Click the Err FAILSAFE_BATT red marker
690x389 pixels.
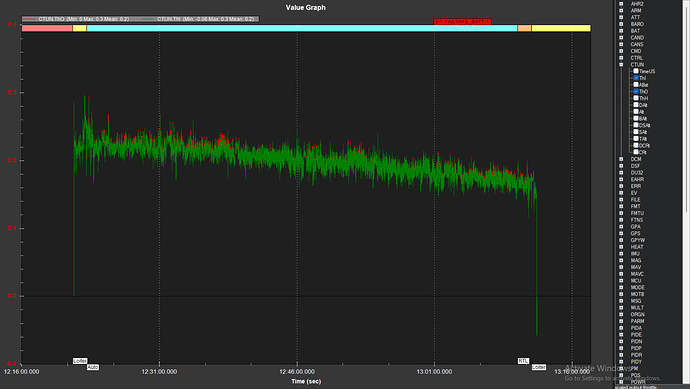[x=462, y=21]
